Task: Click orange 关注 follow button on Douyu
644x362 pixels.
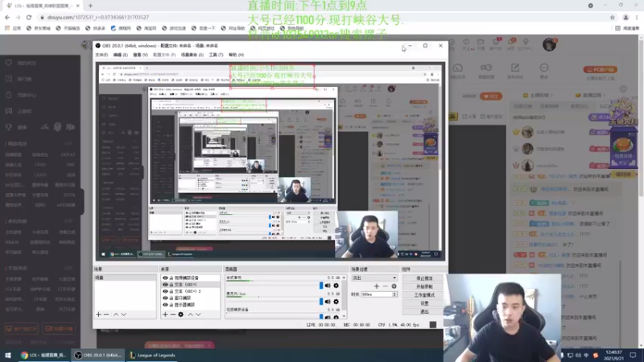Action: (x=491, y=96)
